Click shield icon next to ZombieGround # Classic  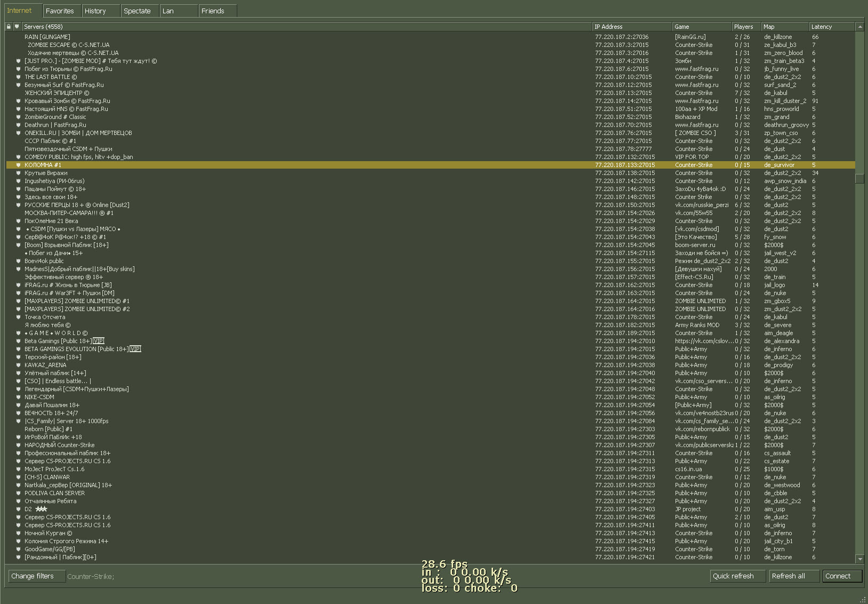point(18,117)
